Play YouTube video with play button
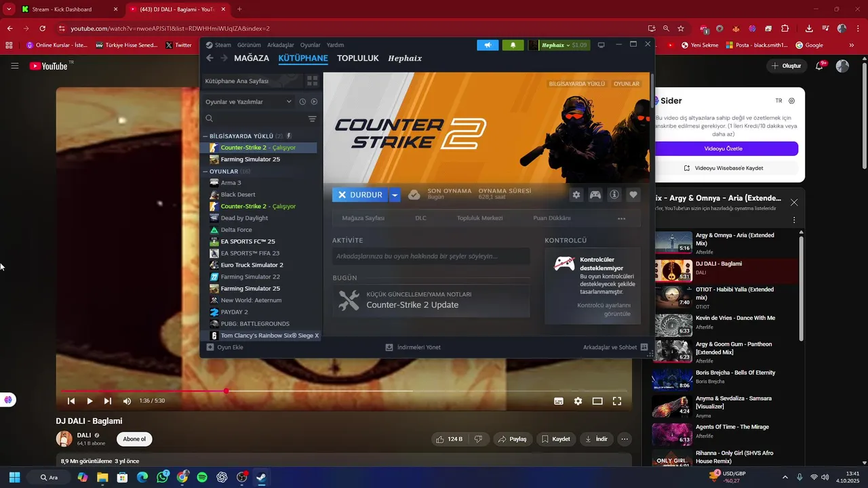 [90, 401]
